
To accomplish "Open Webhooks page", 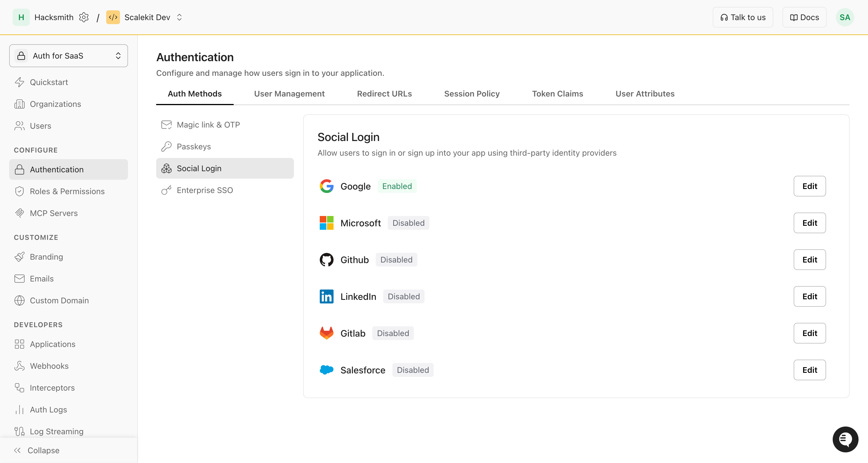I will 68,366.
